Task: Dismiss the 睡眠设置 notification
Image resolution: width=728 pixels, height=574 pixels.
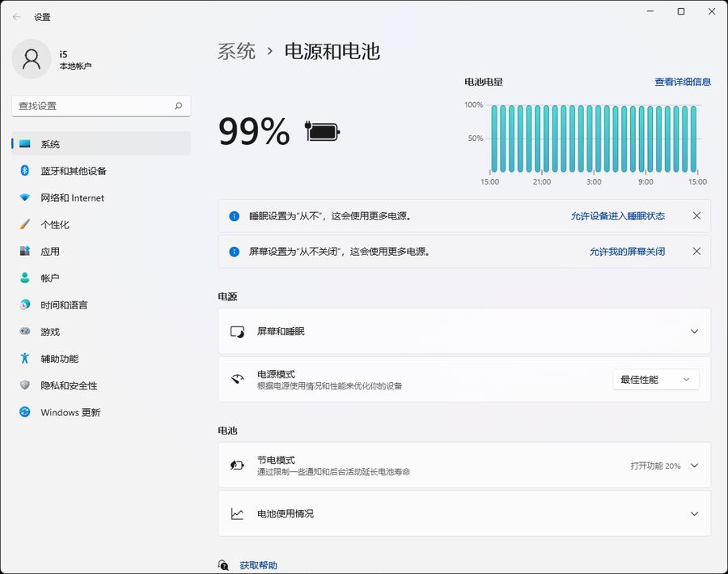Action: click(696, 216)
